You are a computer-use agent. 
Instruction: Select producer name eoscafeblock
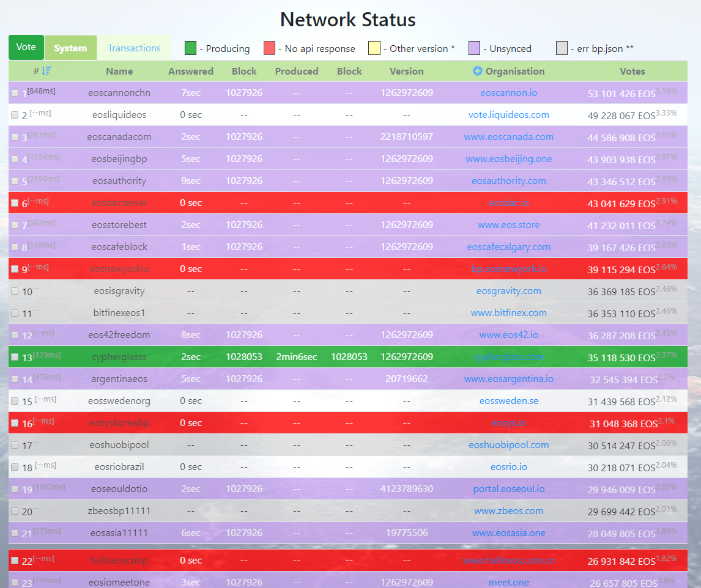[x=119, y=247]
